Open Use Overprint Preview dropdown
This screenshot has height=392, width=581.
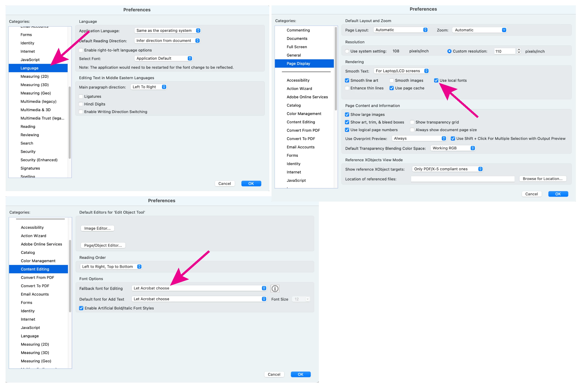click(419, 138)
